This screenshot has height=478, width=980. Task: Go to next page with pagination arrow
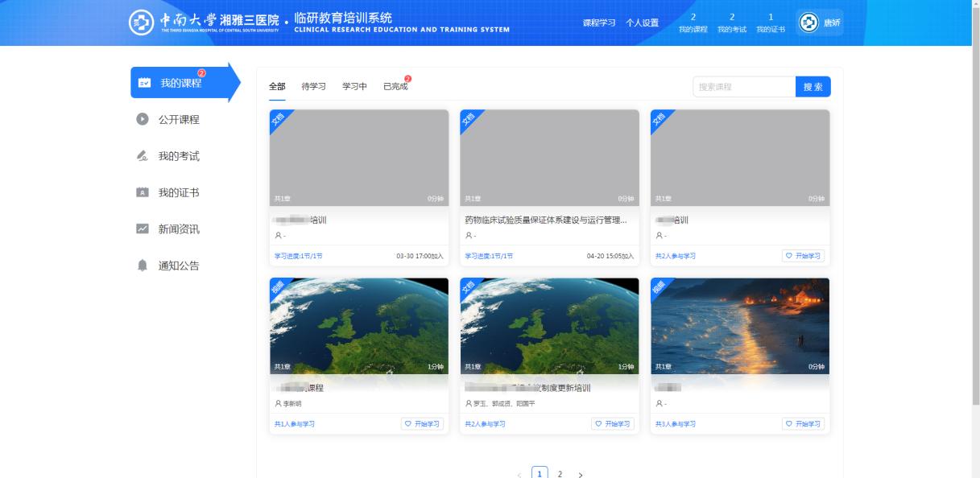pos(581,474)
